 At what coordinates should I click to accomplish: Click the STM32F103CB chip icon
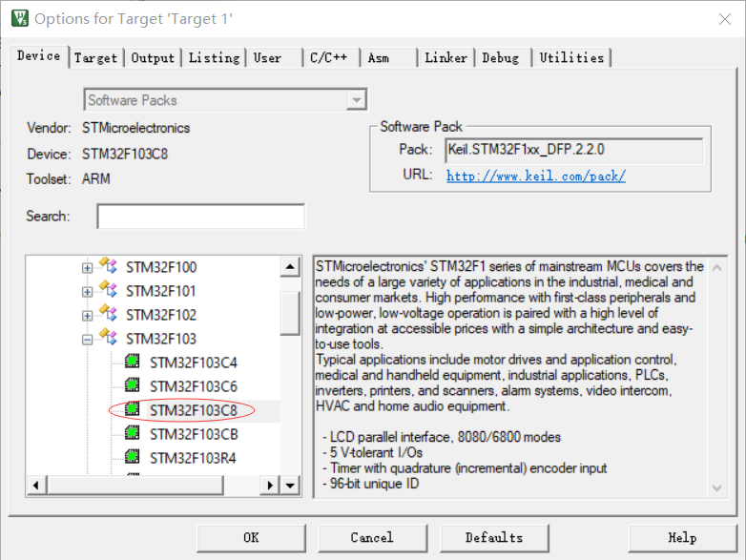coord(133,432)
